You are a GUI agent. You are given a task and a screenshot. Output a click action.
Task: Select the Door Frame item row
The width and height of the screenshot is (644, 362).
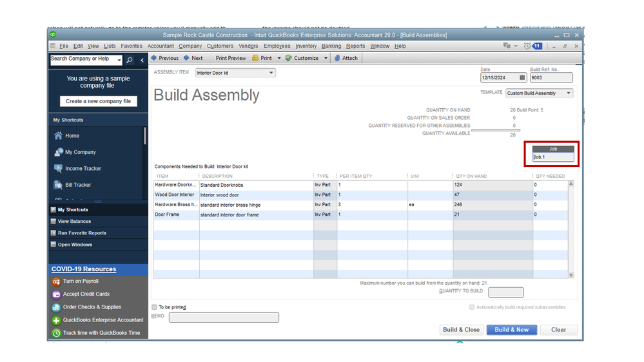click(x=360, y=214)
